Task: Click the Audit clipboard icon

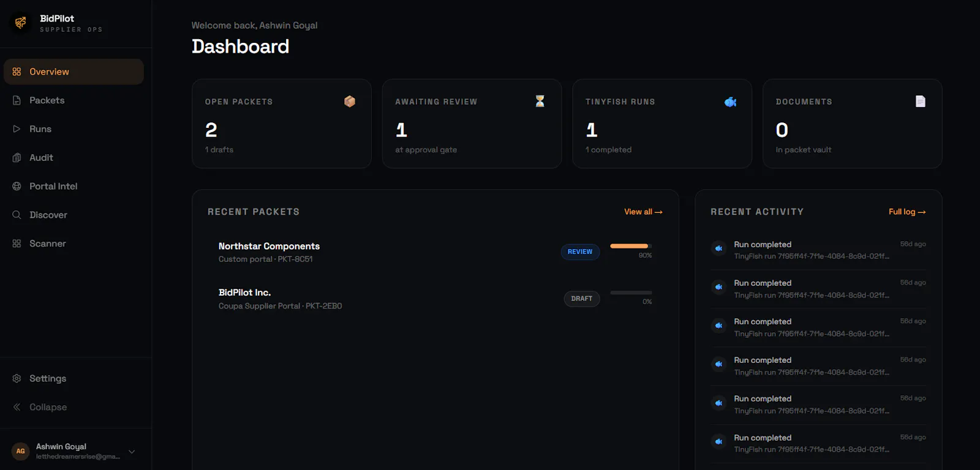Action: (17, 158)
